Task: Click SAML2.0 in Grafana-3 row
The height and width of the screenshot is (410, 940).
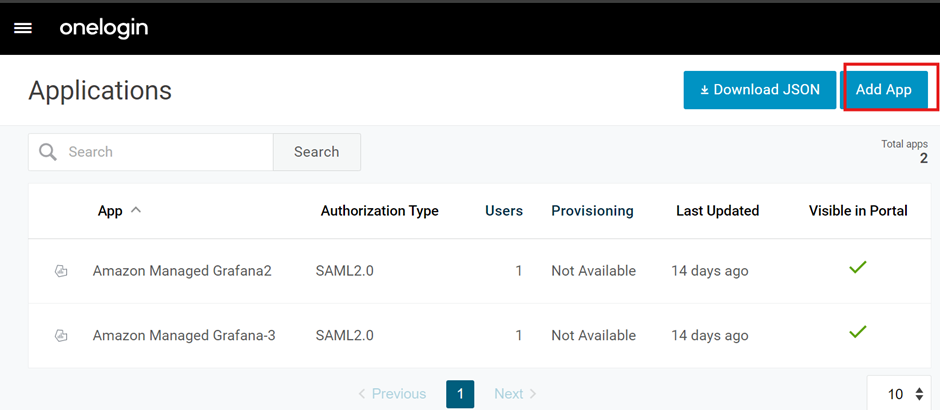Action: (345, 336)
